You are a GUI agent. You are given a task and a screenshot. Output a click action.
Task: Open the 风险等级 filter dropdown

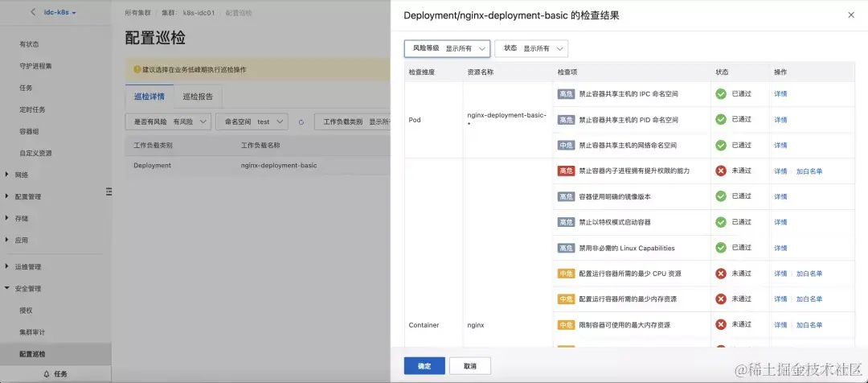click(x=448, y=49)
